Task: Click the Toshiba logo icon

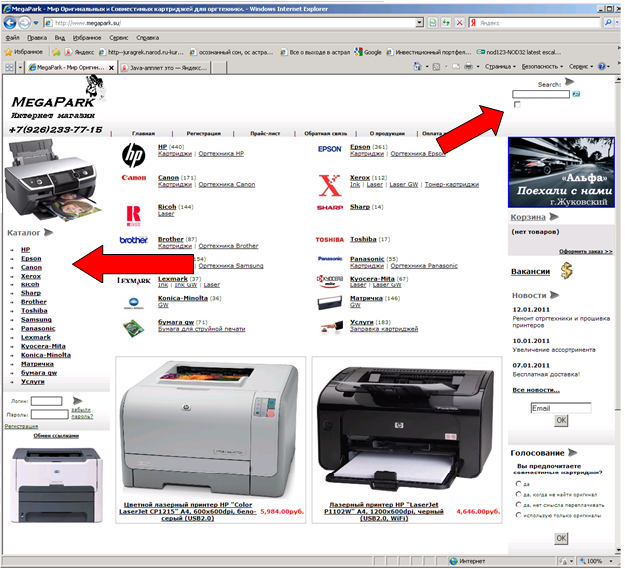Action: [x=330, y=239]
